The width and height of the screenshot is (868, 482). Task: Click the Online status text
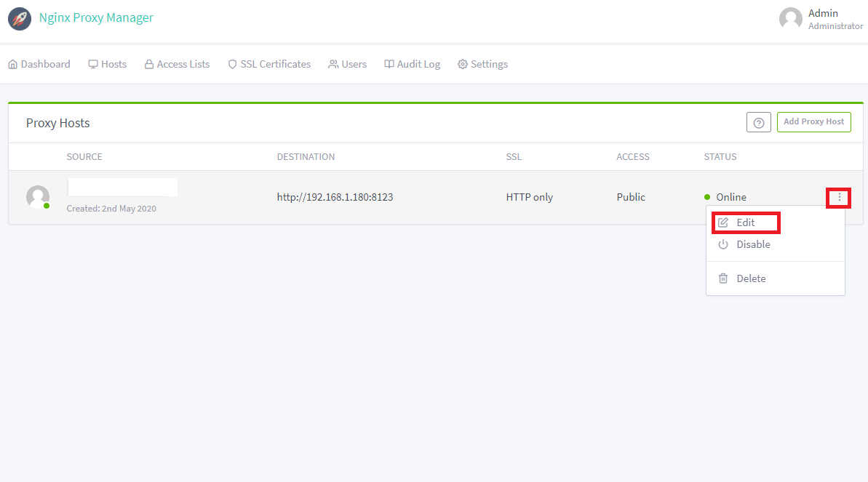click(x=731, y=197)
